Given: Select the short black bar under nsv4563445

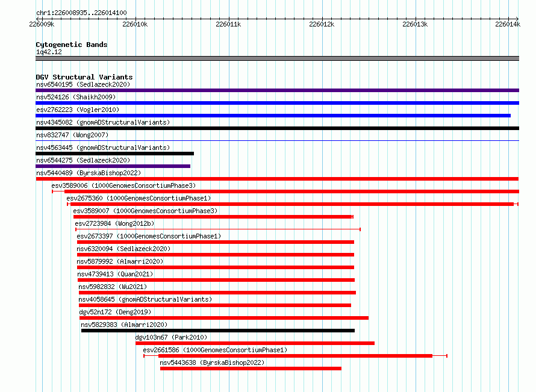Looking at the screenshot, I should tap(114, 154).
